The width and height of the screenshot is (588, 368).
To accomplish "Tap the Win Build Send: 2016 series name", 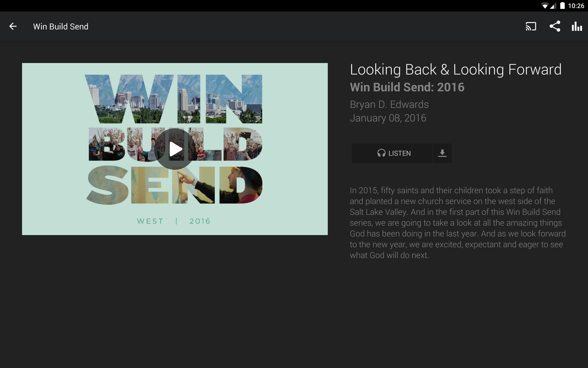I will (407, 87).
